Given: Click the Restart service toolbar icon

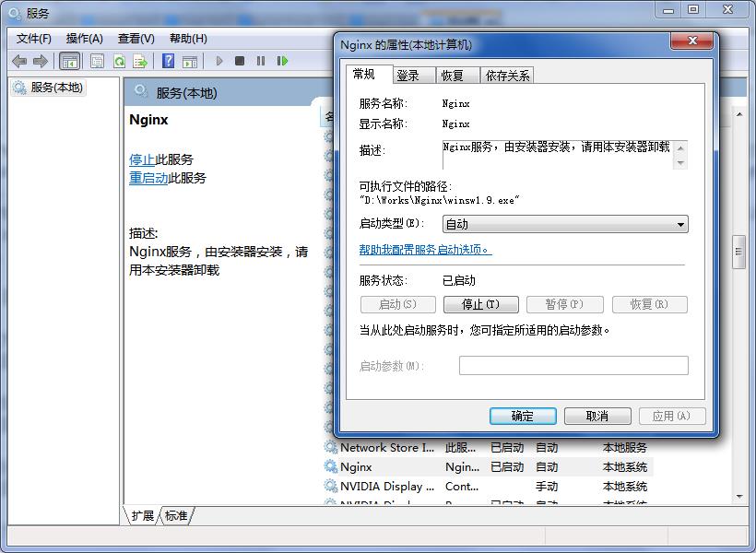Looking at the screenshot, I should tap(282, 61).
